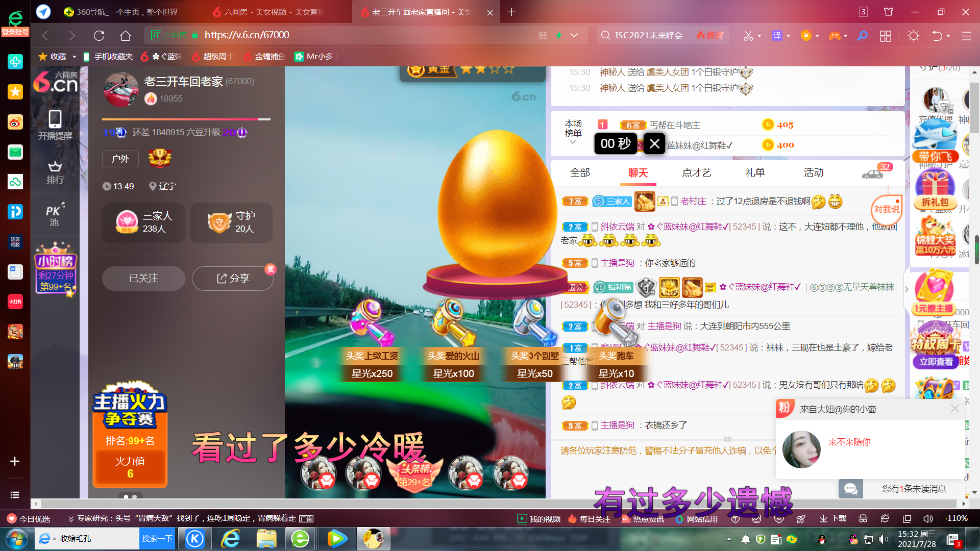Close the 00秒 countdown popup
This screenshot has width=980, height=551.
654,144
